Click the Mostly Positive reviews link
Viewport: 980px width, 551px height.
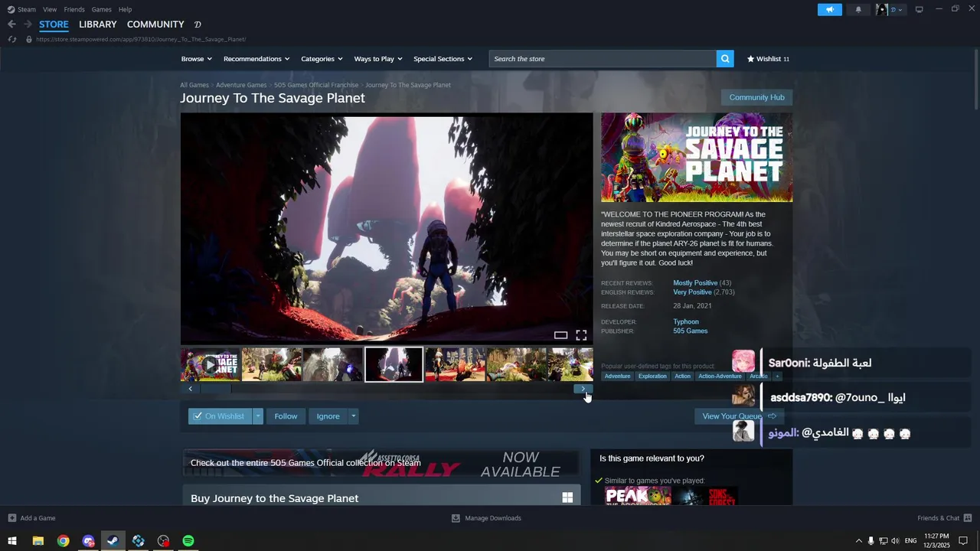coord(695,283)
